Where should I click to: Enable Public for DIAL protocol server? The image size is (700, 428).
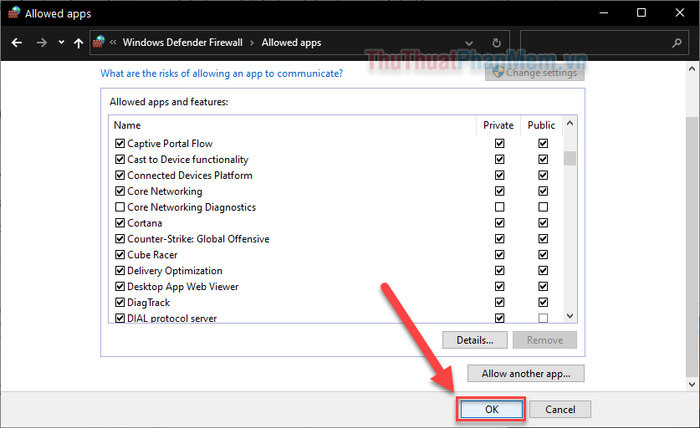[x=543, y=318]
